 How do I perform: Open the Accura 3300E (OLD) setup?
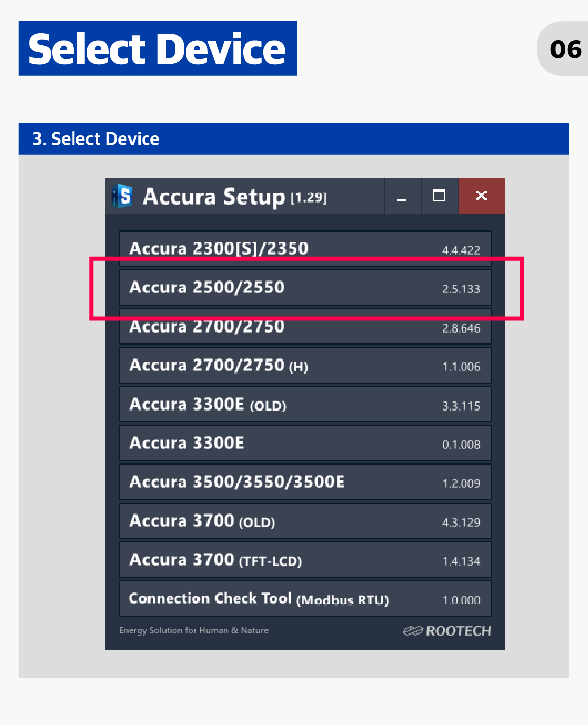pos(305,404)
